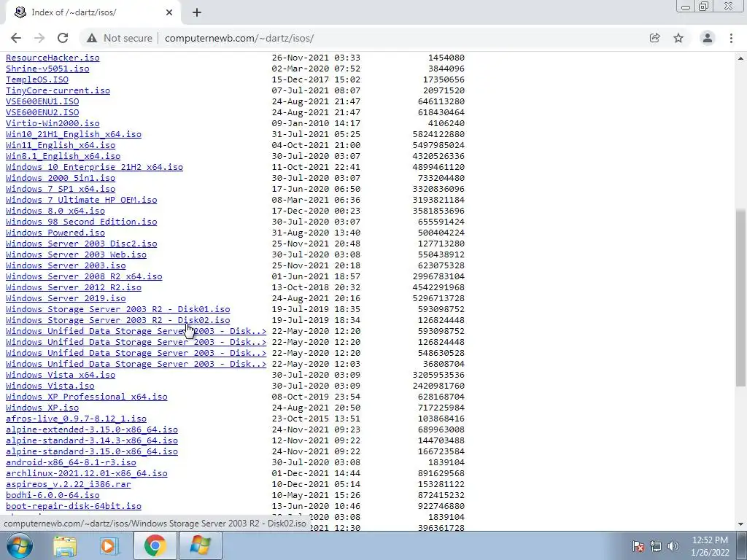Share this page icon

click(x=654, y=38)
